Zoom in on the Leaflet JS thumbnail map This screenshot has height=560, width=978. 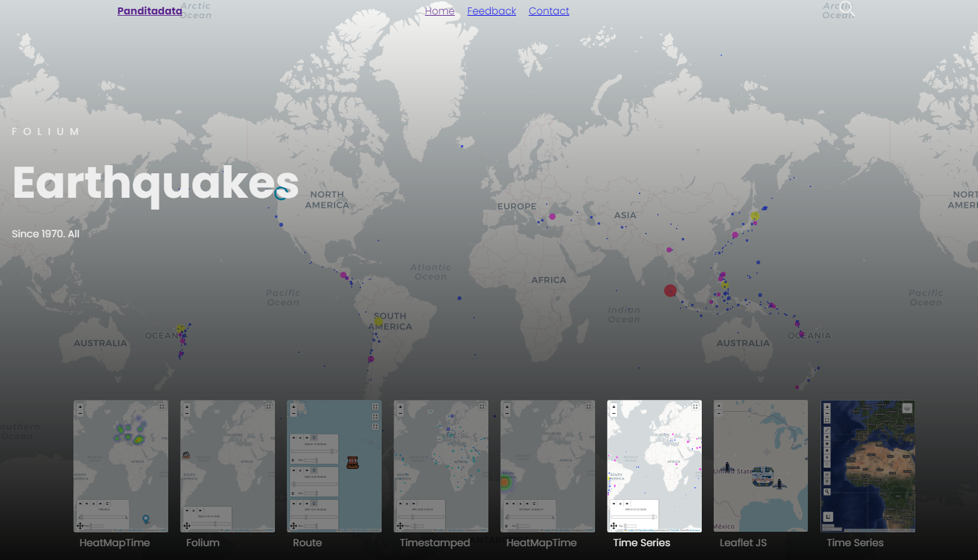pyautogui.click(x=719, y=406)
